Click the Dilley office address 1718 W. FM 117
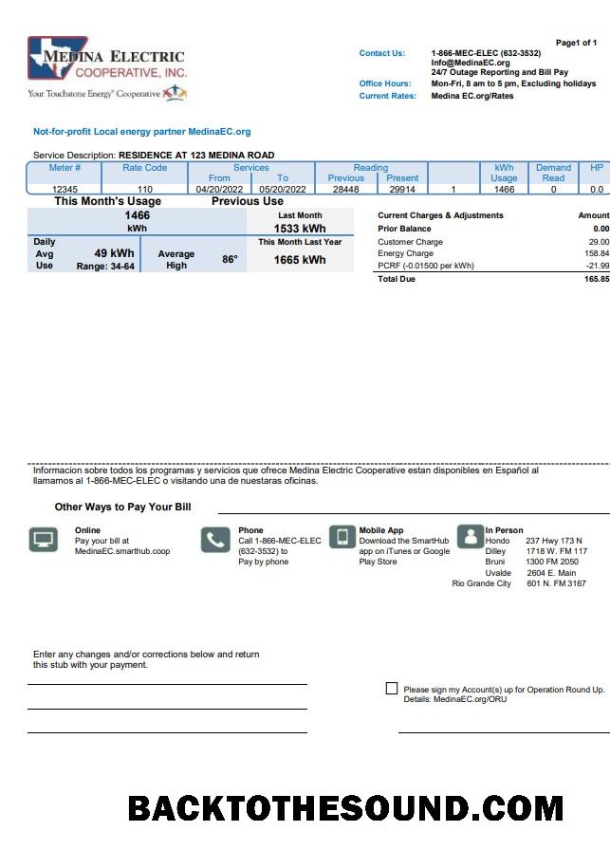The height and width of the screenshot is (868, 610). [x=556, y=551]
